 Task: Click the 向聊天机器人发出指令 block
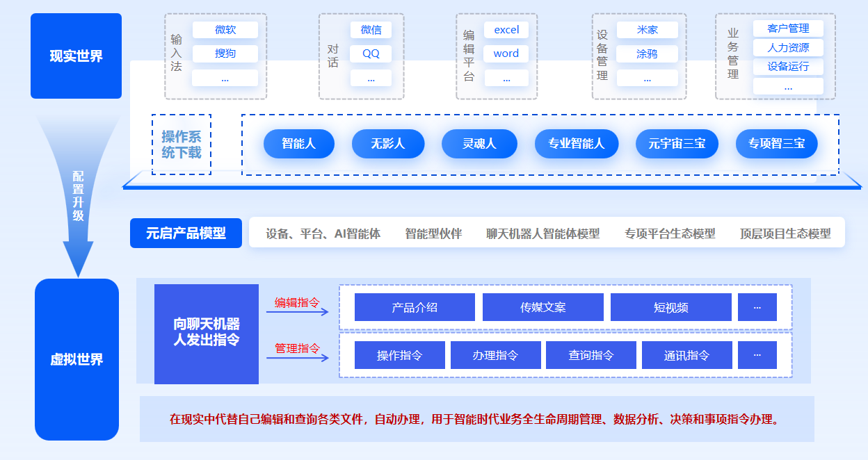click(207, 333)
